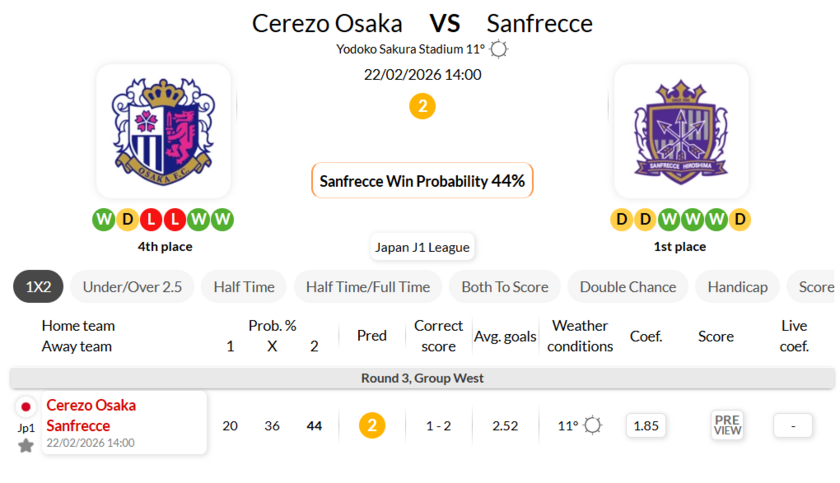Open the match PREVIEW icon
840x483 pixels.
(727, 425)
